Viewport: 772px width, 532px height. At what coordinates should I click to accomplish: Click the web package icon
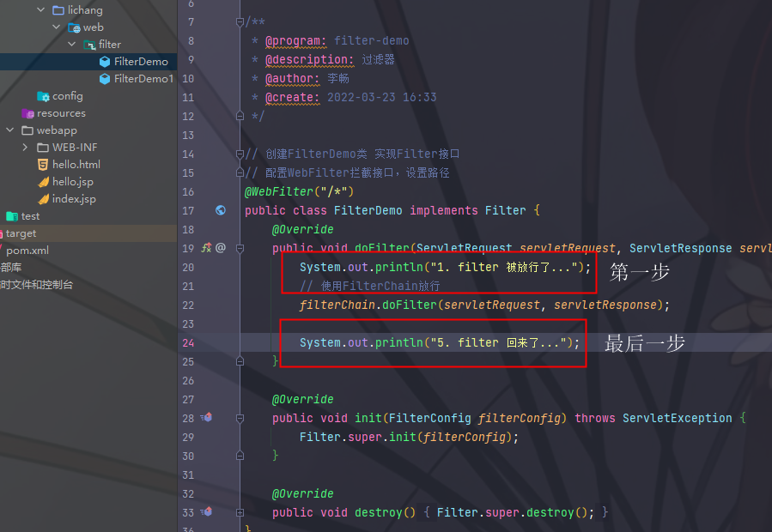74,27
